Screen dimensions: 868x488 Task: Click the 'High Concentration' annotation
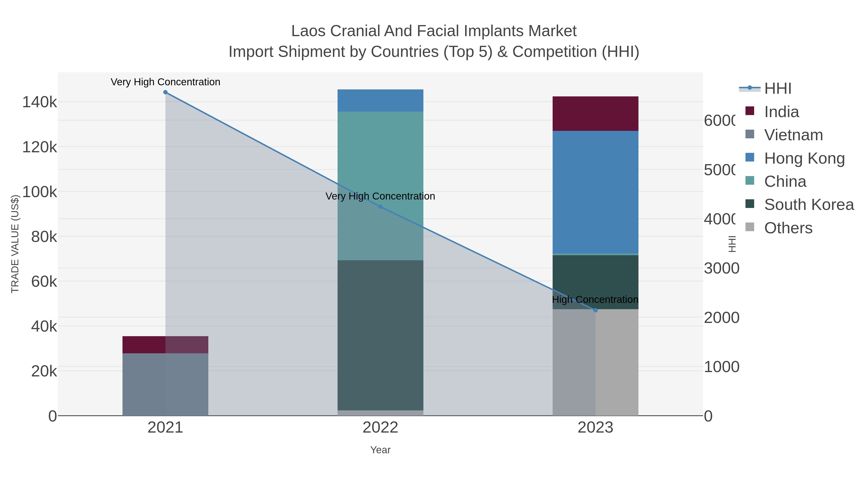[x=595, y=299]
